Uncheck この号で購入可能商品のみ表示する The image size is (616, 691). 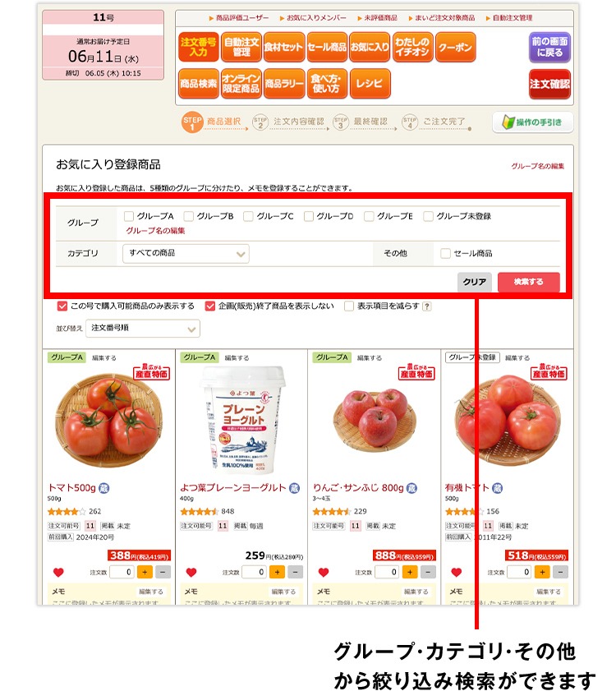point(62,306)
